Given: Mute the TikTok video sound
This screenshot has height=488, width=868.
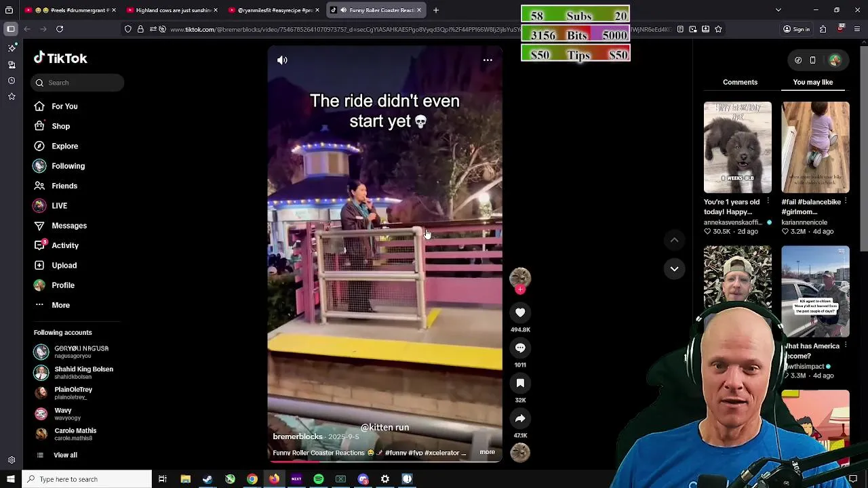Looking at the screenshot, I should click(282, 60).
